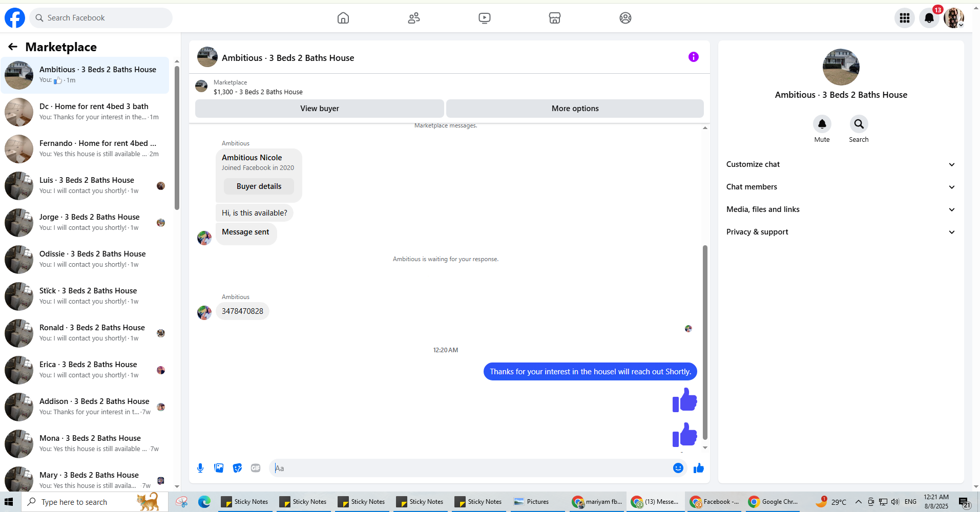Switch to the Facebook Chrome taskbar window
This screenshot has height=512, width=980.
pyautogui.click(x=714, y=502)
